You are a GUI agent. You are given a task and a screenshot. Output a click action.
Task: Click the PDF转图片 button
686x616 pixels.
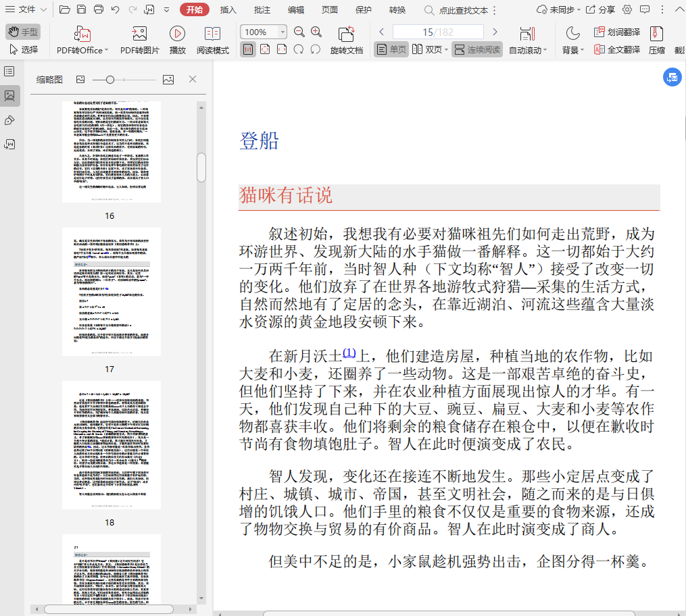(139, 41)
